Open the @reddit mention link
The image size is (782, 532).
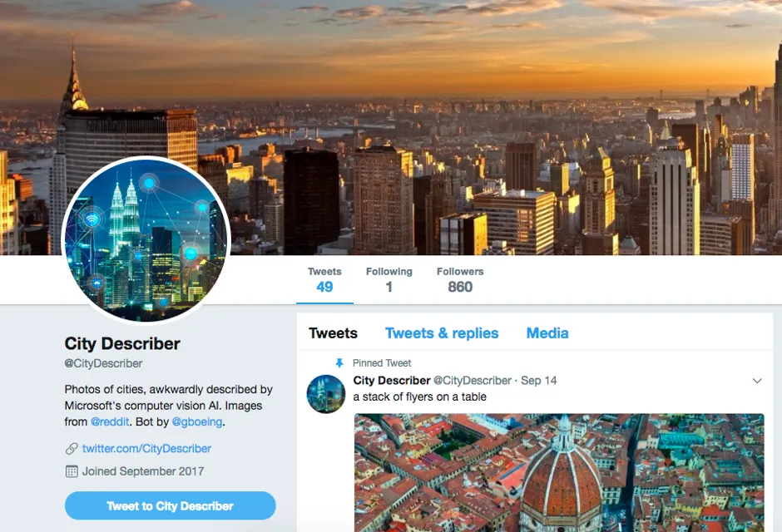click(x=110, y=422)
